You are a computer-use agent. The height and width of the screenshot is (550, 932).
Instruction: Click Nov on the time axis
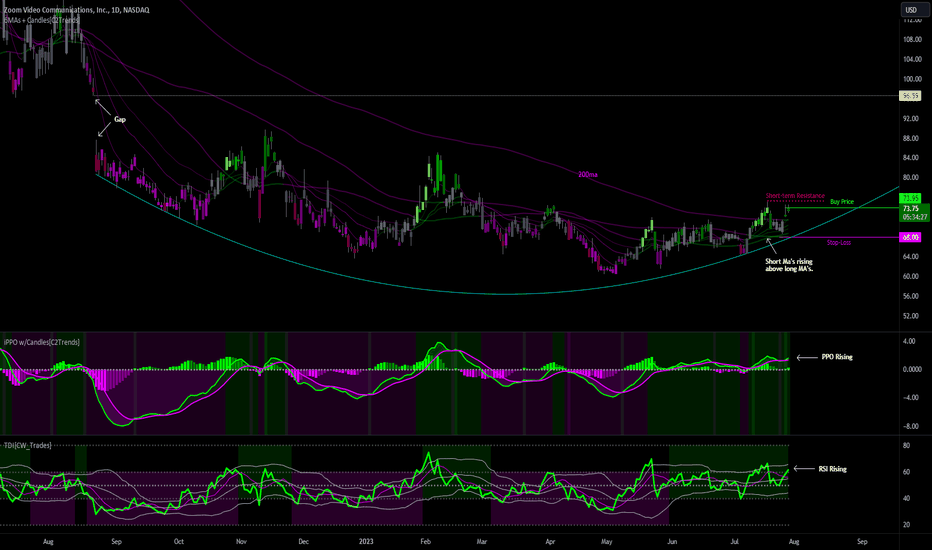[241, 542]
